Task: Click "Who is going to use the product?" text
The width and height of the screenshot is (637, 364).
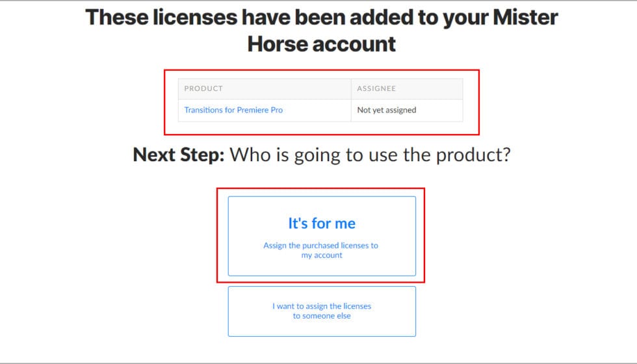Action: click(x=370, y=155)
